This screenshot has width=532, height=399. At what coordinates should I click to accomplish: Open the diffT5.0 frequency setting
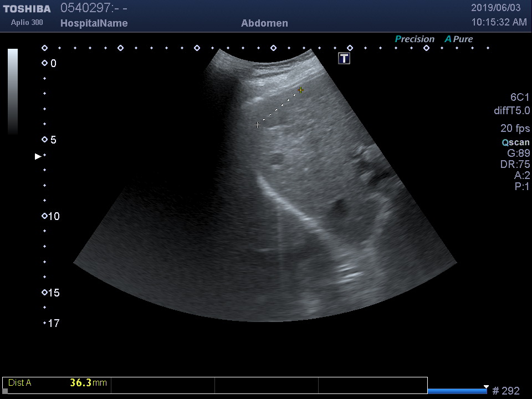511,111
